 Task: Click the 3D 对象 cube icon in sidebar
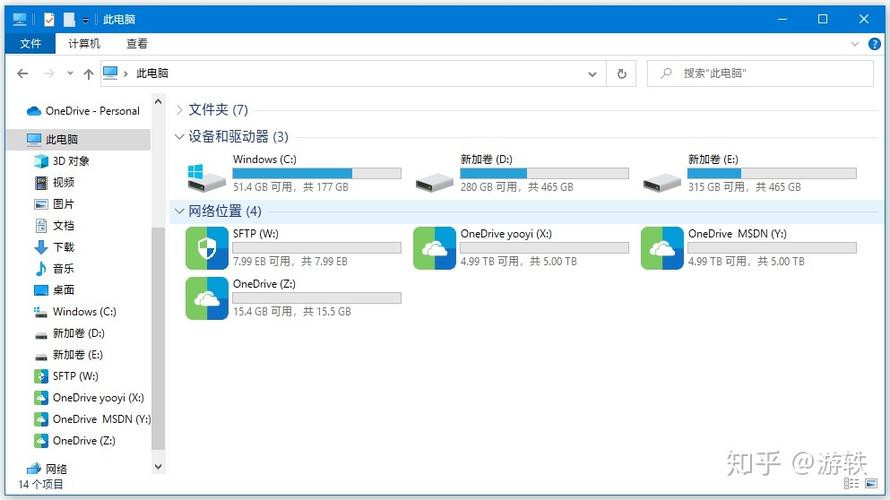tap(41, 161)
